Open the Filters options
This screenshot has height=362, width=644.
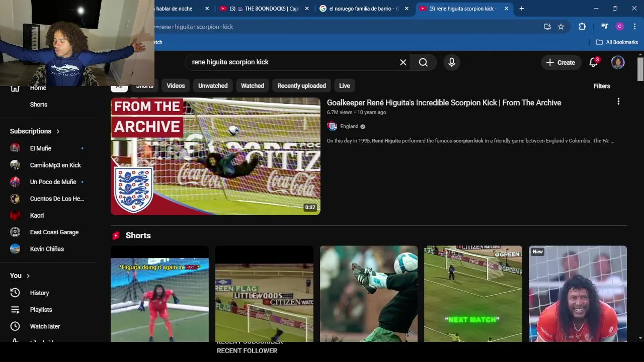click(602, 86)
